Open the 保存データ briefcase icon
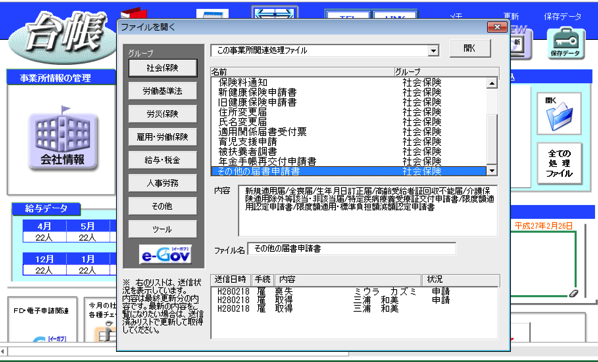598x362 pixels. tap(566, 43)
